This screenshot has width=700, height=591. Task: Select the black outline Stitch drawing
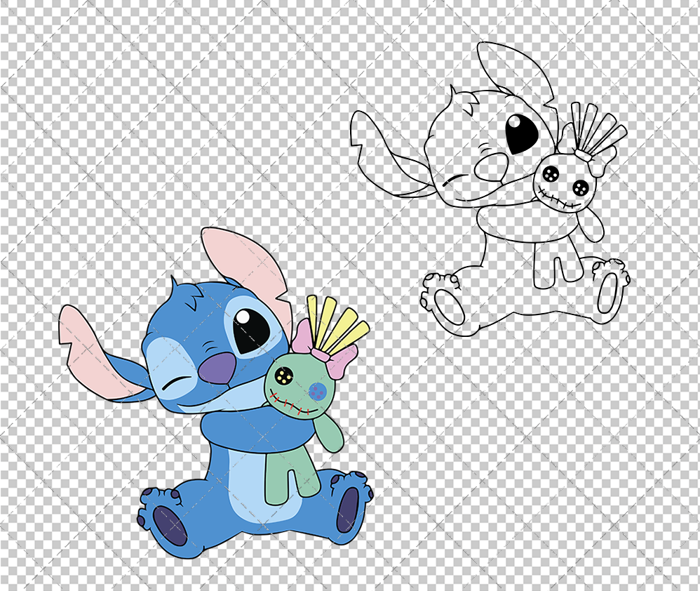pos(490,189)
